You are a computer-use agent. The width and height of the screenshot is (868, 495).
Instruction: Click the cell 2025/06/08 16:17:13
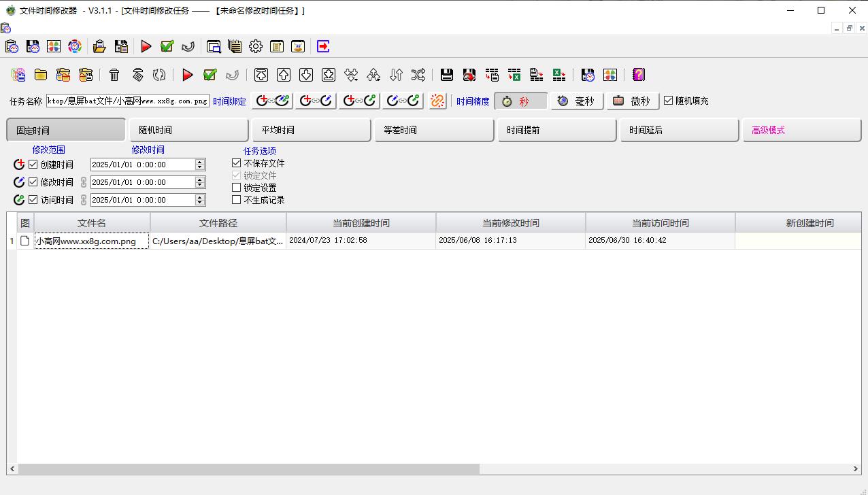[x=510, y=241]
